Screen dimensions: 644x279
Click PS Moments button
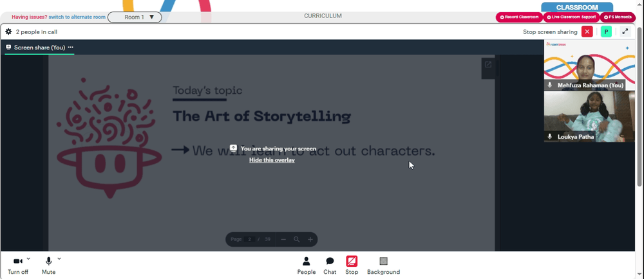[618, 17]
